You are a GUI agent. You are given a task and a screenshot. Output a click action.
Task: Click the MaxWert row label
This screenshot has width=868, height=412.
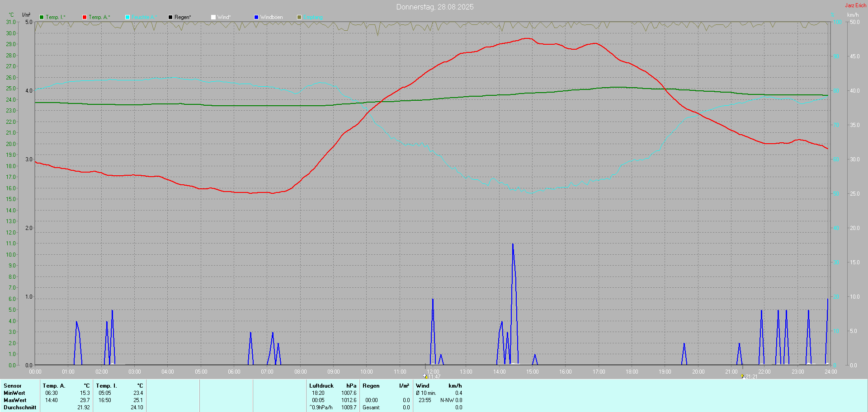(x=15, y=400)
